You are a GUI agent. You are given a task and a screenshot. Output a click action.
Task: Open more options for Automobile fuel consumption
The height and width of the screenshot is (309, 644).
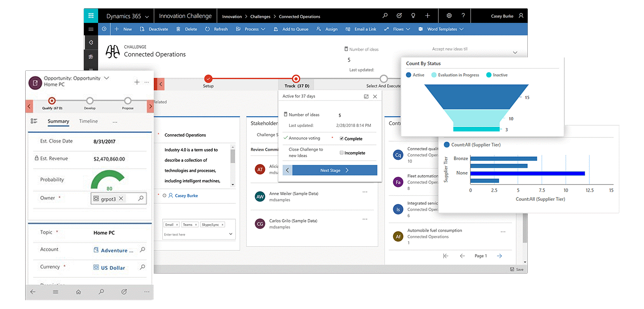(x=503, y=232)
